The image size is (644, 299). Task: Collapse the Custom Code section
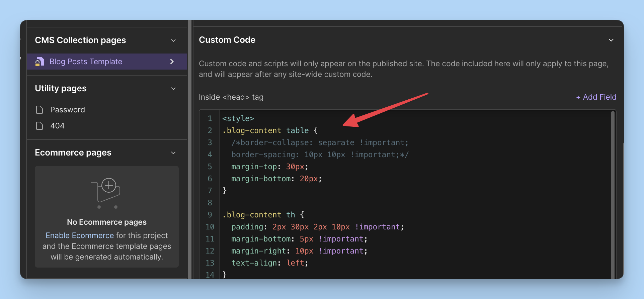coord(611,40)
